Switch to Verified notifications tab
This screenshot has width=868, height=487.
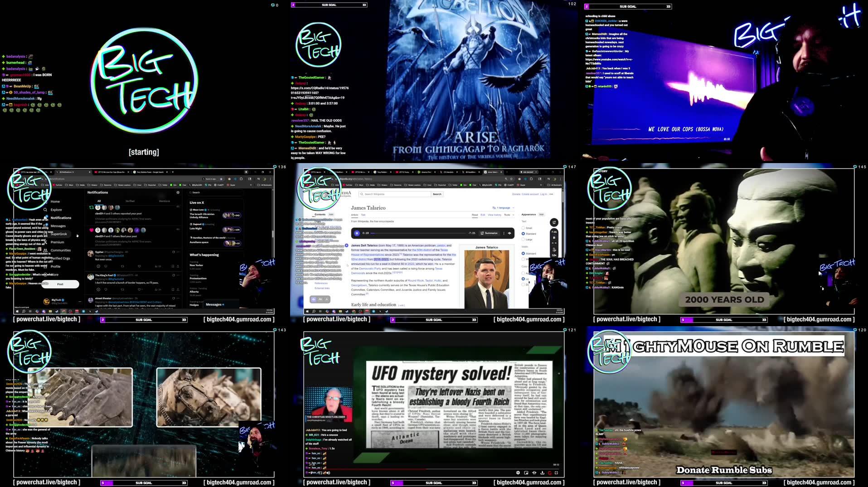[130, 201]
